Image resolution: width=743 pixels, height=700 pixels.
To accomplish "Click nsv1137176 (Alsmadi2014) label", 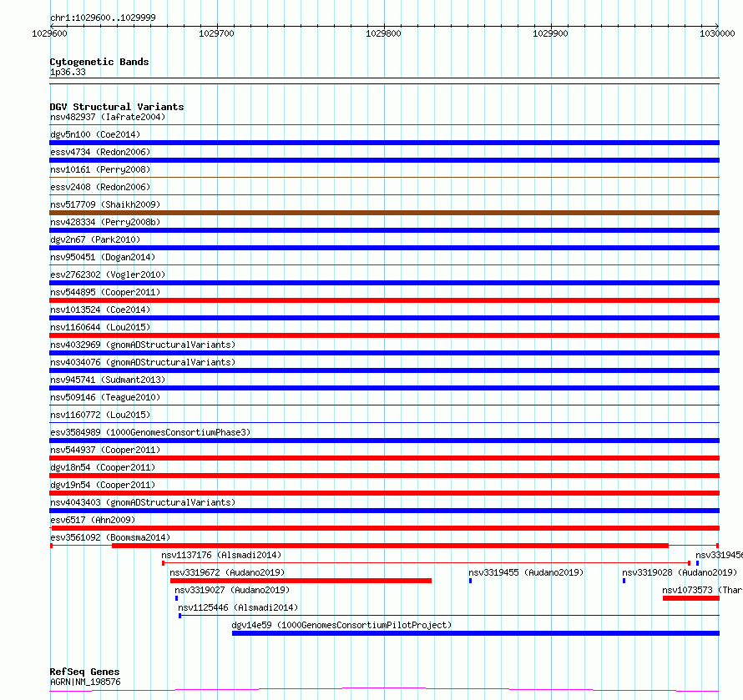I will coord(221,555).
